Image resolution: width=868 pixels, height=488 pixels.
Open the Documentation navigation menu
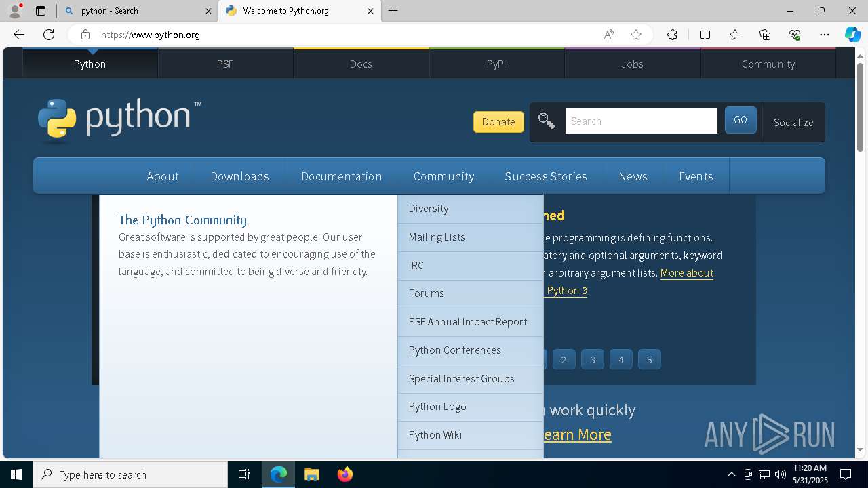coord(341,176)
